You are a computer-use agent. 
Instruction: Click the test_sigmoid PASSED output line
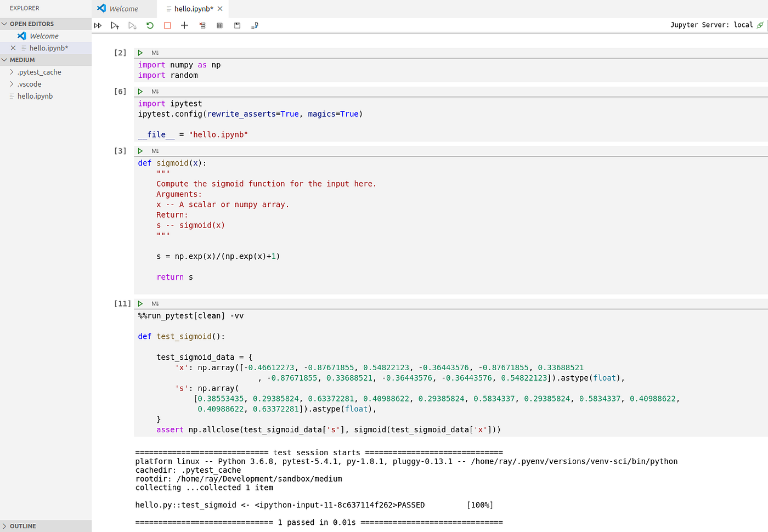[x=313, y=505]
